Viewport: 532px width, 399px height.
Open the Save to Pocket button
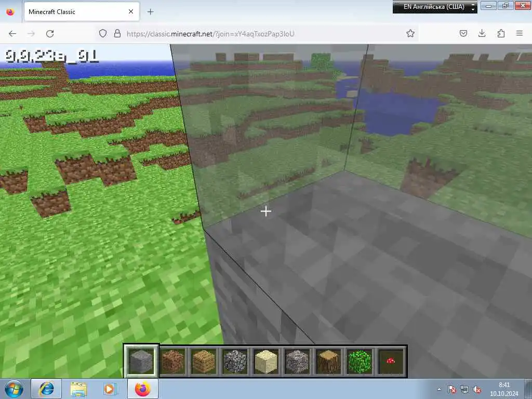pos(463,33)
